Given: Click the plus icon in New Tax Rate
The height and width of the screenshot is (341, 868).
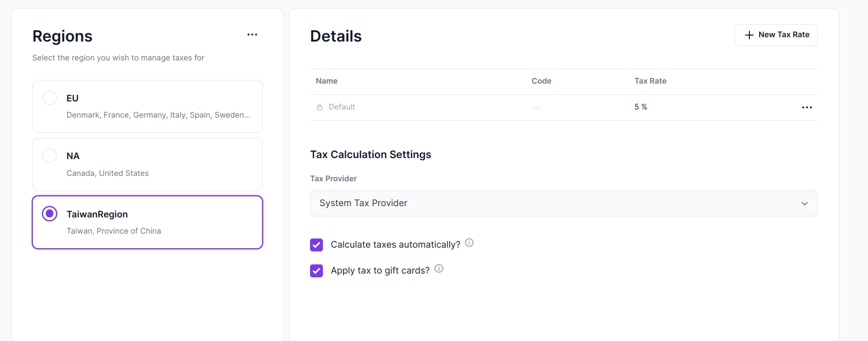Looking at the screenshot, I should click(x=749, y=35).
